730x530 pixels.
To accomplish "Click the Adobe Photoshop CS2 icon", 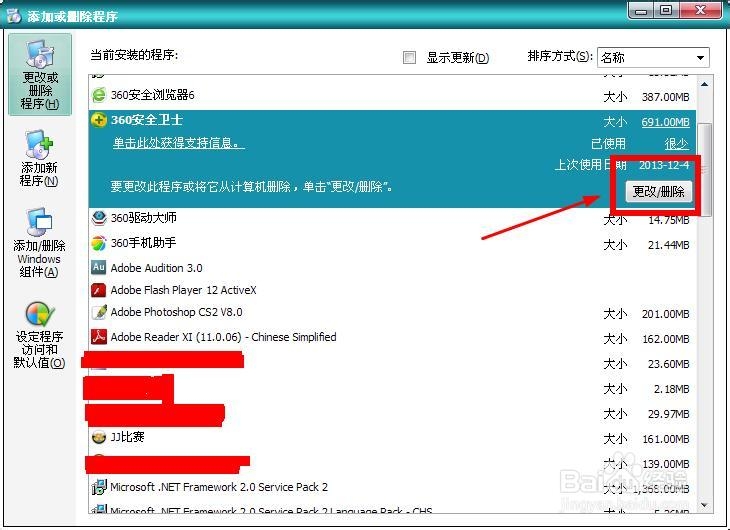I will 99,312.
